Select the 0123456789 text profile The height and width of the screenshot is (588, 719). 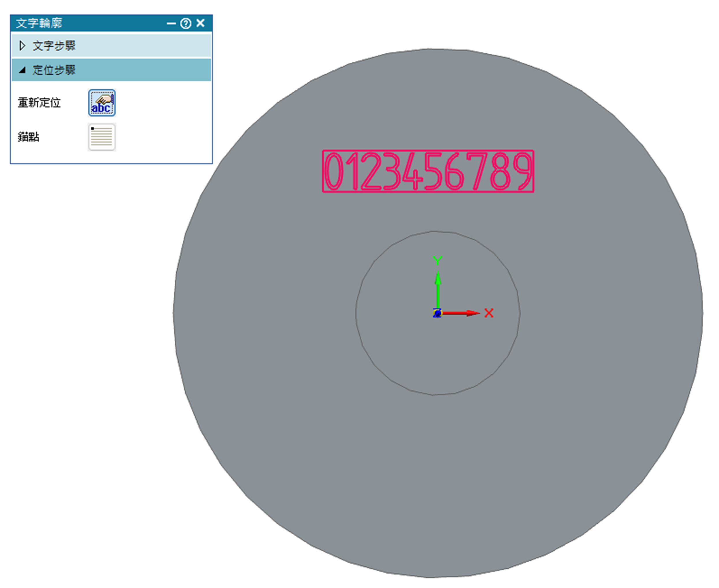[428, 171]
